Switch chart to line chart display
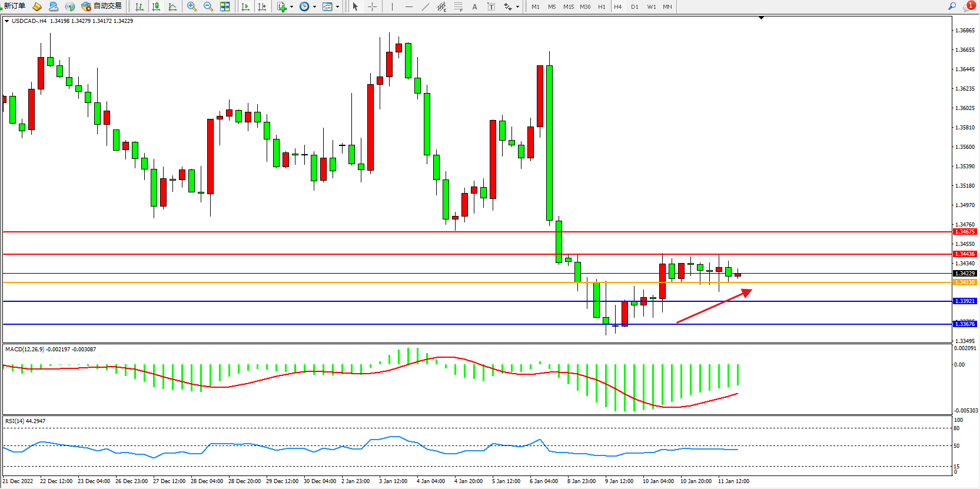 pyautogui.click(x=172, y=6)
